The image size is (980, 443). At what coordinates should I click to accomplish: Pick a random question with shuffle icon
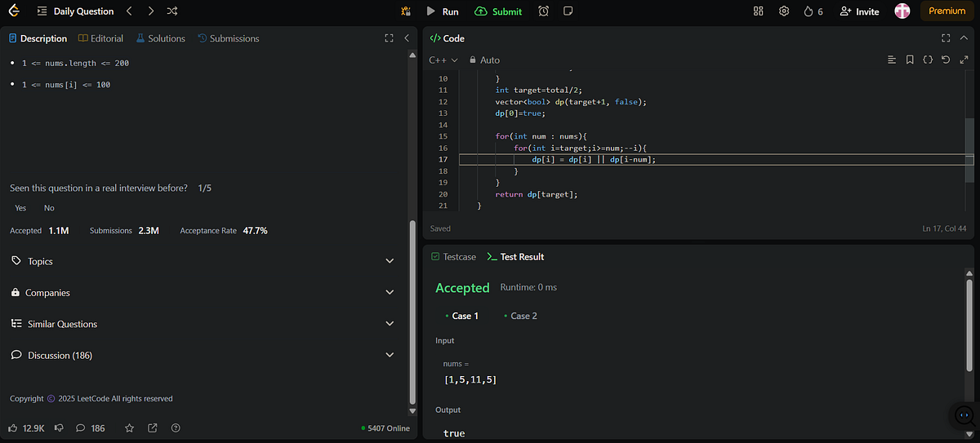pos(172,11)
